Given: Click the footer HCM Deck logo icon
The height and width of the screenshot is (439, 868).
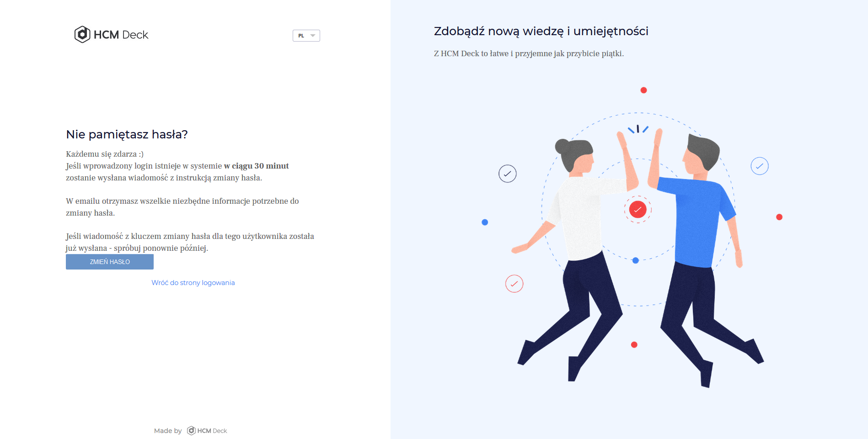Looking at the screenshot, I should point(191,431).
